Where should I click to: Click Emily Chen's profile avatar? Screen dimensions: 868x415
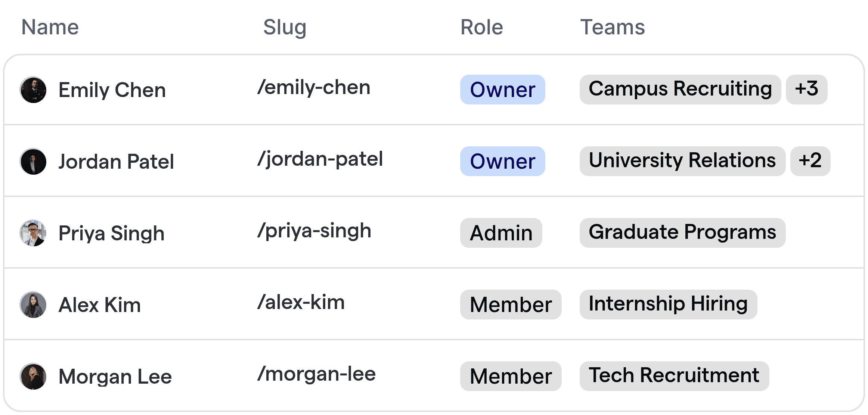33,90
